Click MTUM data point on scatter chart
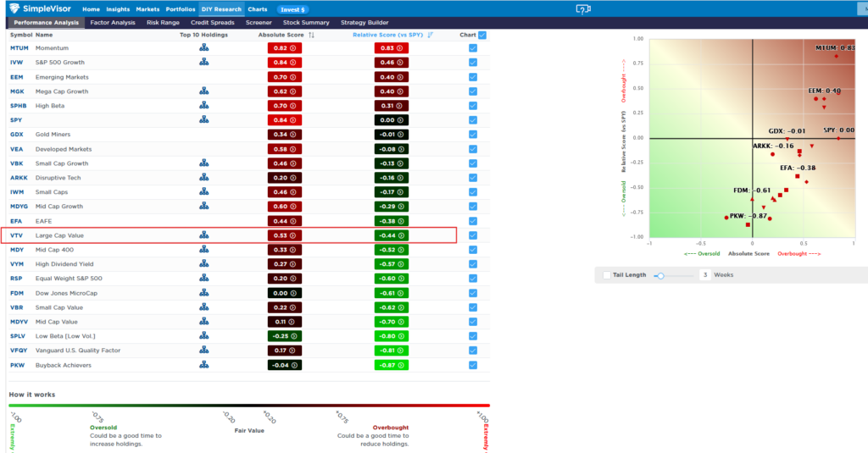This screenshot has width=868, height=453. tap(836, 57)
